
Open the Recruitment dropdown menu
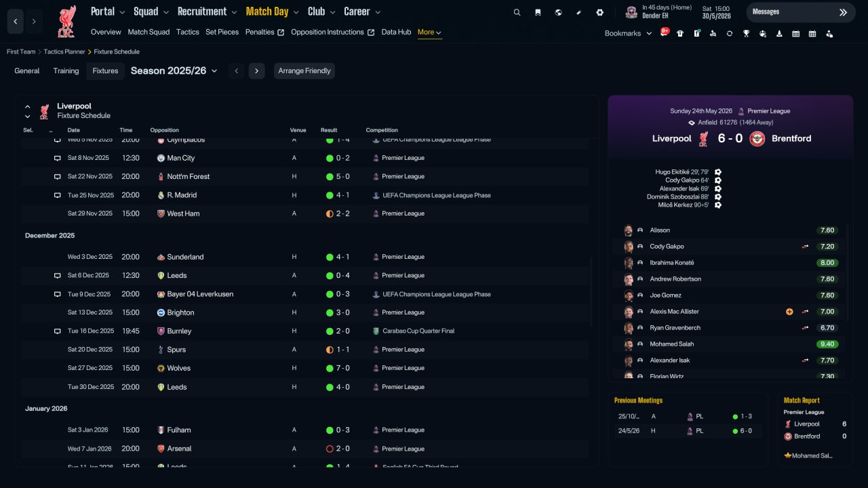click(x=208, y=12)
